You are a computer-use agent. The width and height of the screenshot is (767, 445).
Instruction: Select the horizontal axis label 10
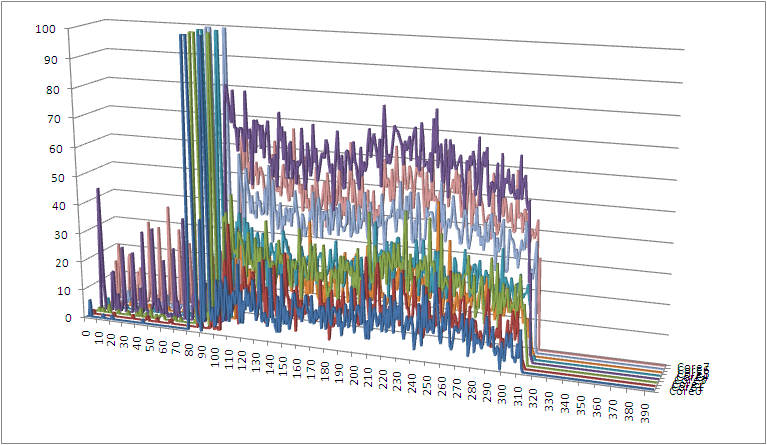[97, 338]
